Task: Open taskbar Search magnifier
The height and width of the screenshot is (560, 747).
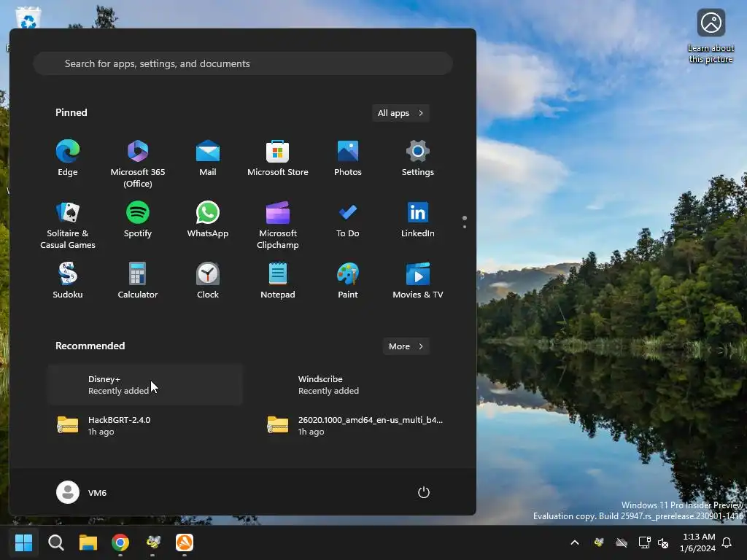Action: 55,542
